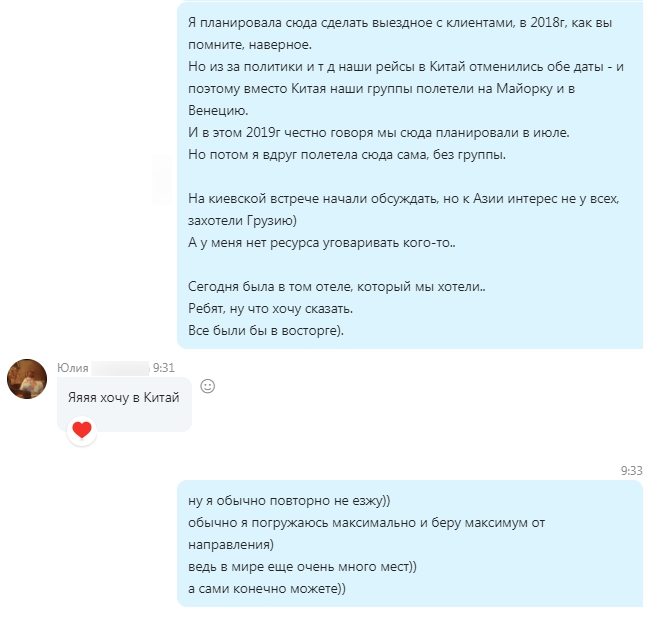Click the text 'захотели Грузию)'
Viewport: 653px width, 617px height.
click(242, 220)
